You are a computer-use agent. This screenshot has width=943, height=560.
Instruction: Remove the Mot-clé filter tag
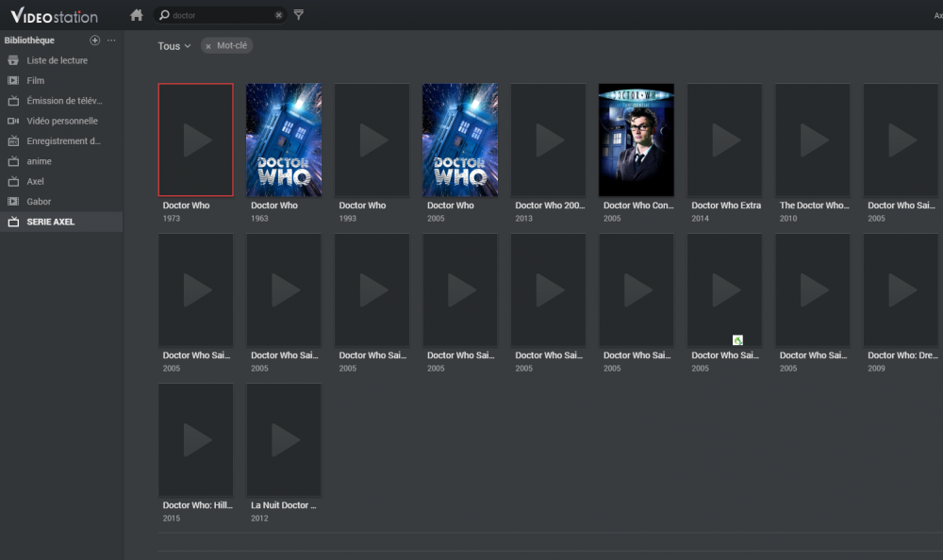pos(208,46)
